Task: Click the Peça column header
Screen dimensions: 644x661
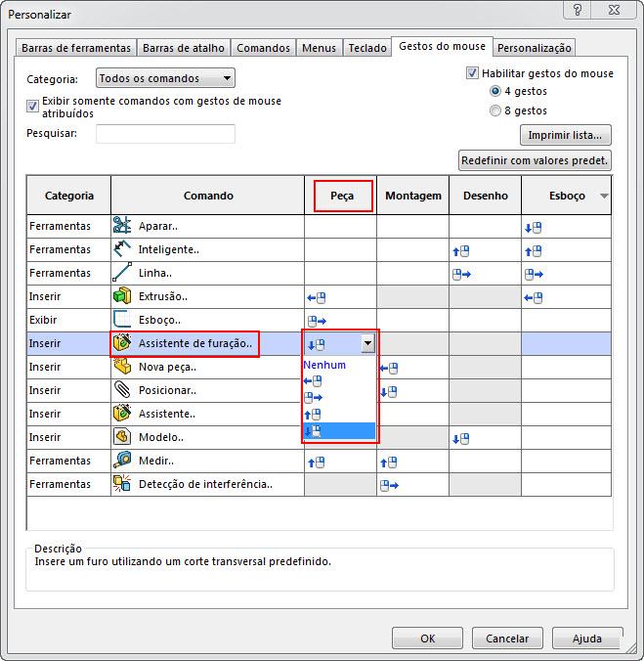Action: [x=342, y=196]
